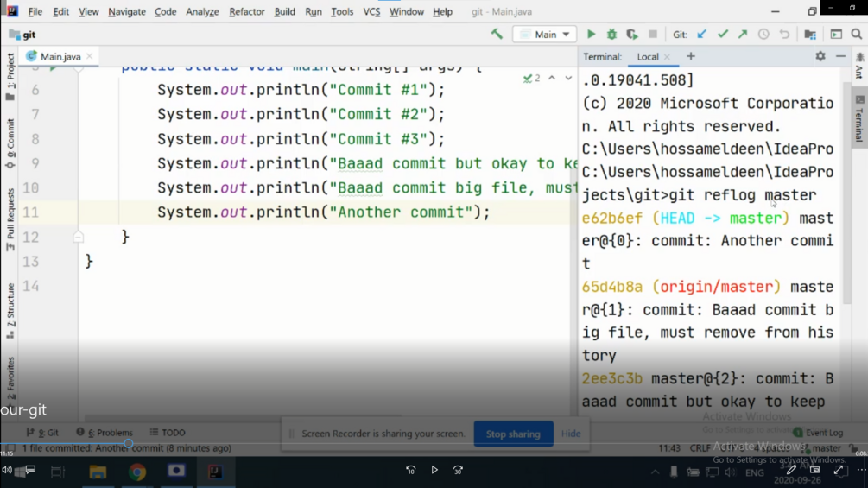
Task: Open the Refactor menu
Action: click(x=247, y=11)
